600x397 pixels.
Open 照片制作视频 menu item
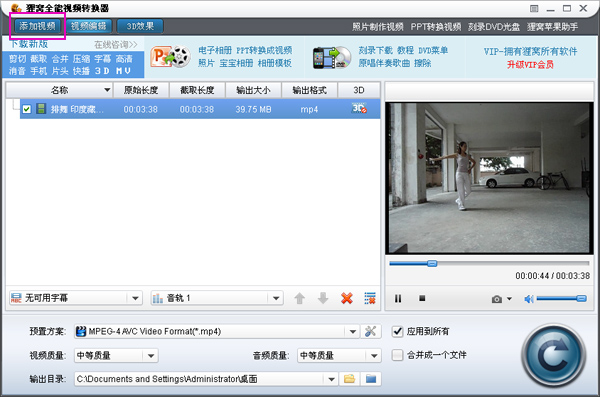pos(378,27)
